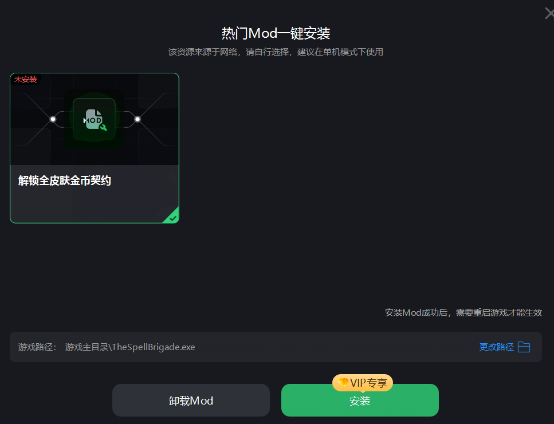Close the Mod install dialog

549,13
